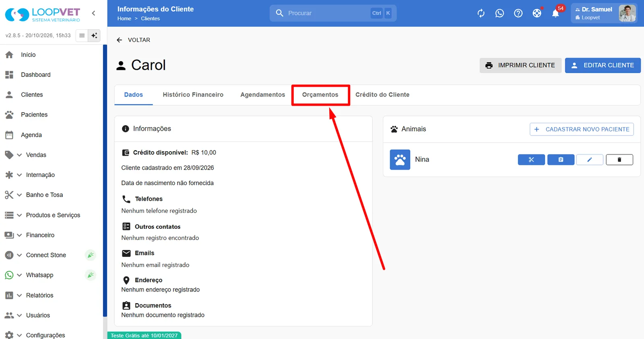Click Nina's blue paw avatar

(400, 160)
